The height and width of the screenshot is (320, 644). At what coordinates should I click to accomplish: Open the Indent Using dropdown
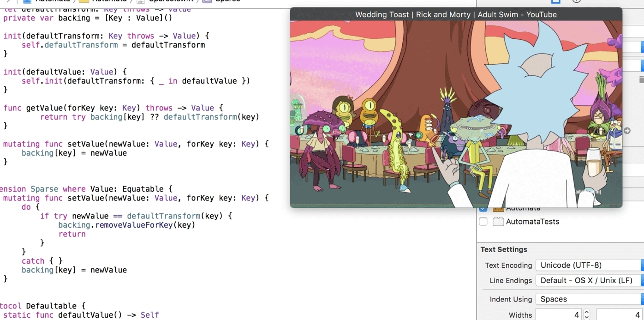coord(589,299)
